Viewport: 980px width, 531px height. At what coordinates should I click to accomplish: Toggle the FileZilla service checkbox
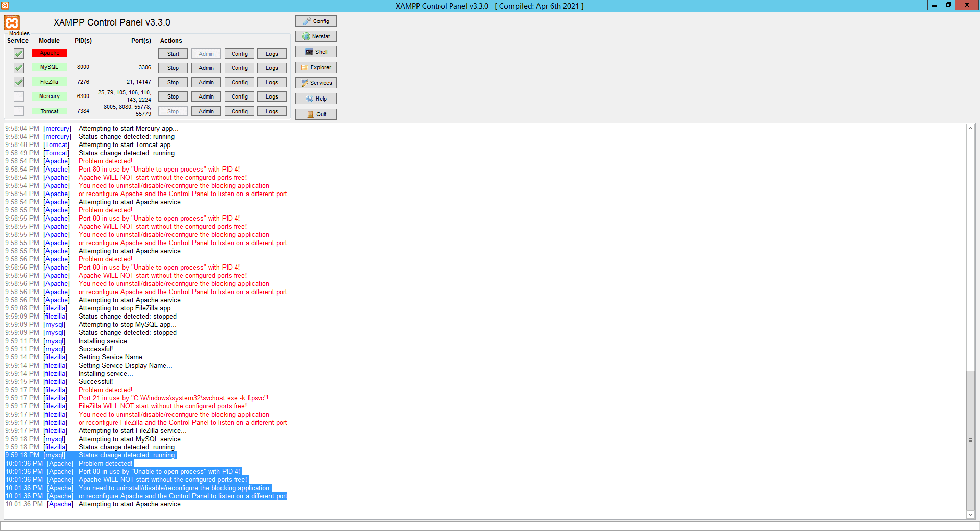[x=19, y=82]
